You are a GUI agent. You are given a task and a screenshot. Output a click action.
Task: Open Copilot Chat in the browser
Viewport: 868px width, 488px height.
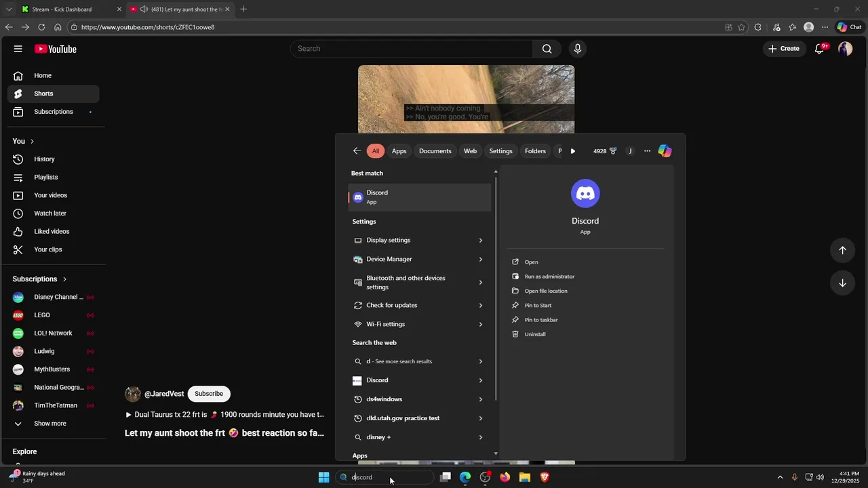point(850,27)
